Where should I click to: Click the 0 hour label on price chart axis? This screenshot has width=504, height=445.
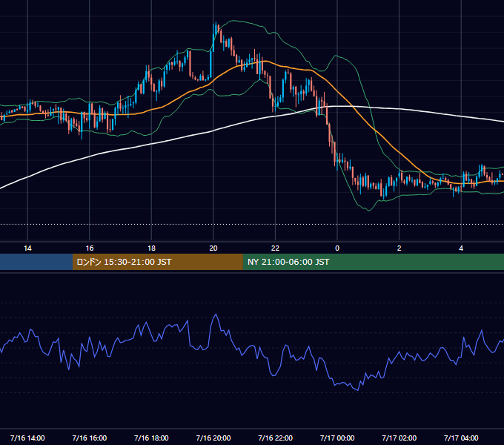337,248
